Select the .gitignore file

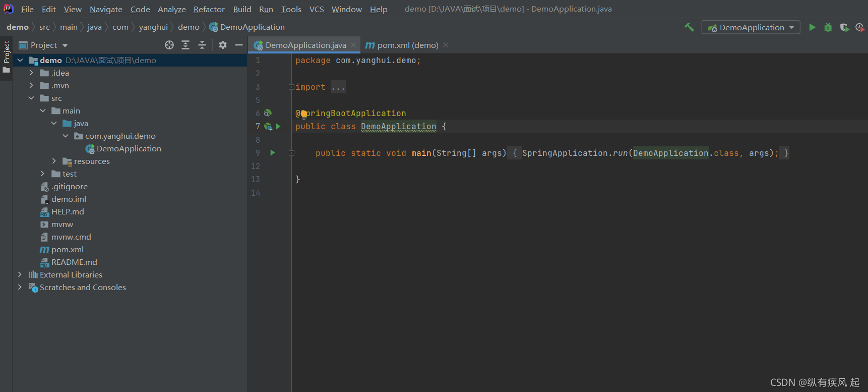[69, 186]
